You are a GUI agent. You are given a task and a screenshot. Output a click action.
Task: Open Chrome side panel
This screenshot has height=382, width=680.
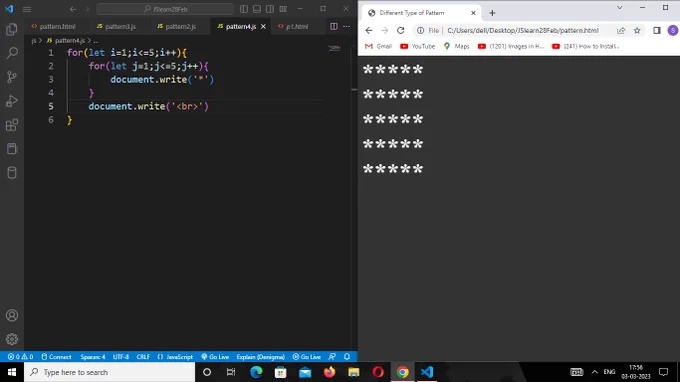657,30
